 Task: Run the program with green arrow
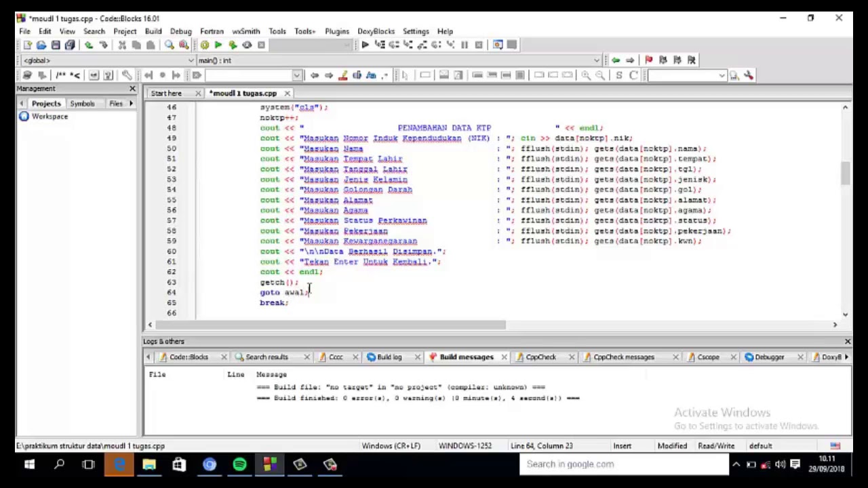click(218, 45)
